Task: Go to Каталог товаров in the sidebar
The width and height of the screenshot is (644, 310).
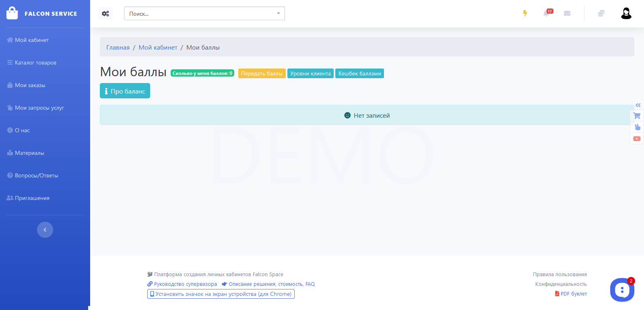Action: click(32, 62)
